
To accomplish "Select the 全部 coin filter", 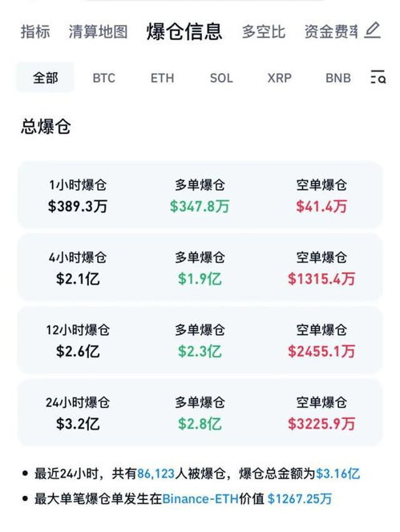I will pos(45,78).
